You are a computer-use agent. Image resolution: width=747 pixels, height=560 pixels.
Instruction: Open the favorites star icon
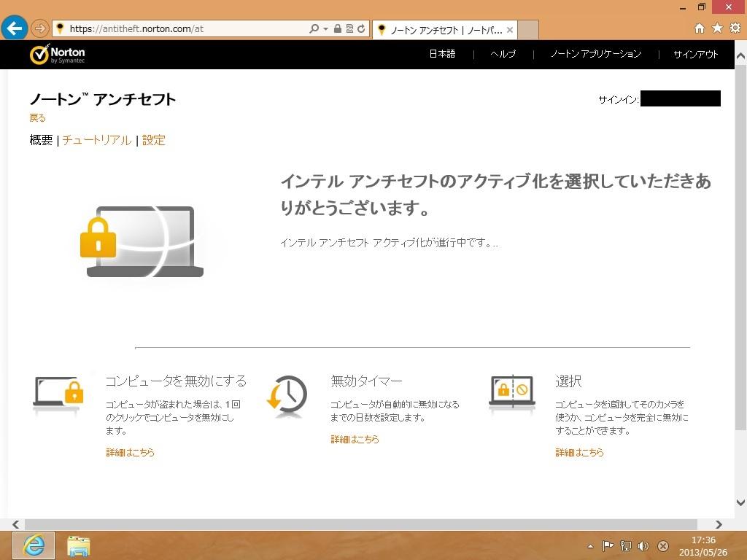717,28
